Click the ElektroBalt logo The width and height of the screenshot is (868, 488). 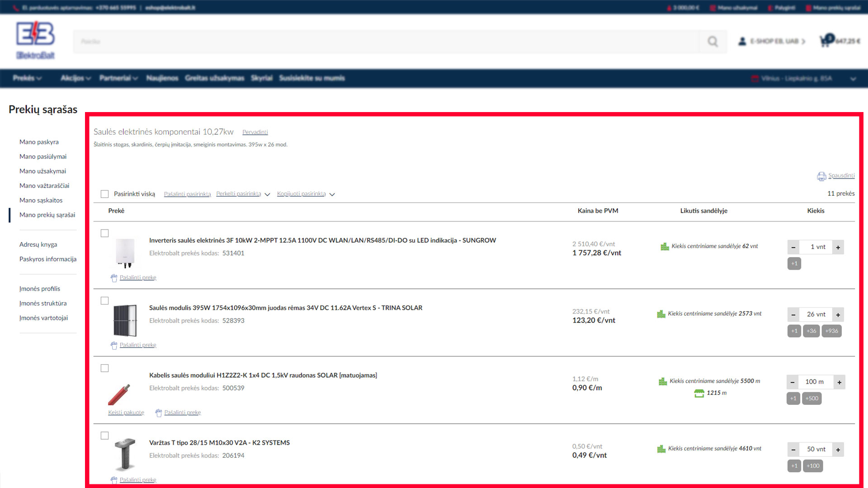click(35, 41)
